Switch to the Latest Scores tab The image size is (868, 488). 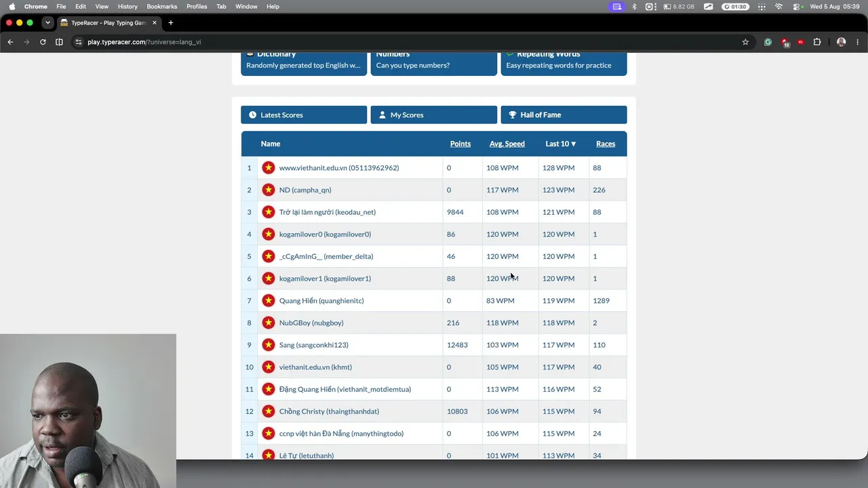pos(304,115)
